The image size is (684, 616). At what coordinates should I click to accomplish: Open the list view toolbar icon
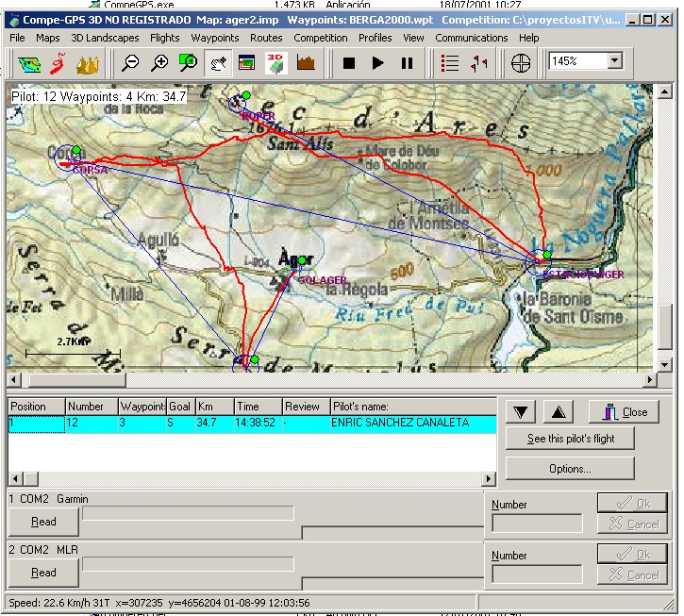450,64
